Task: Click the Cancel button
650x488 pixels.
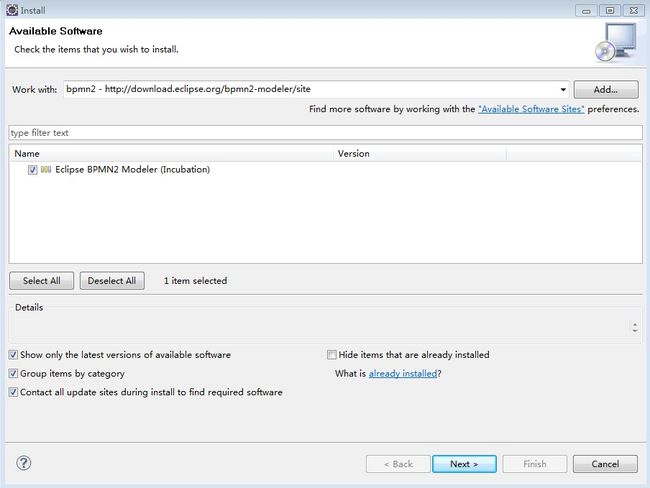Action: coord(605,464)
